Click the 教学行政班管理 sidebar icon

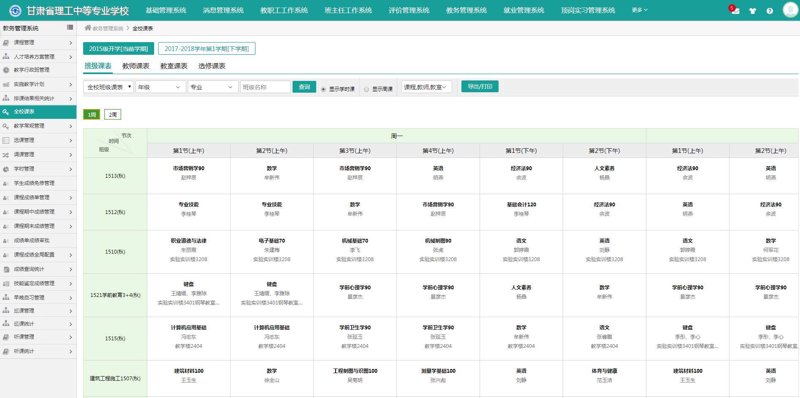pos(6,70)
